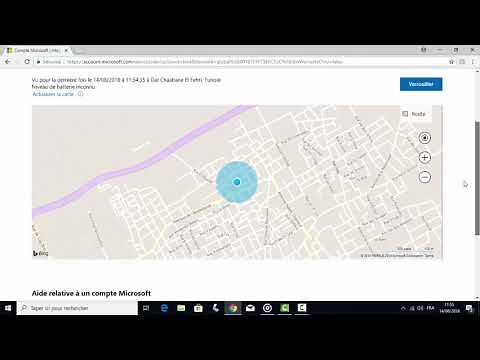
Task: Reload the page with refresh icon
Action: [x=27, y=62]
